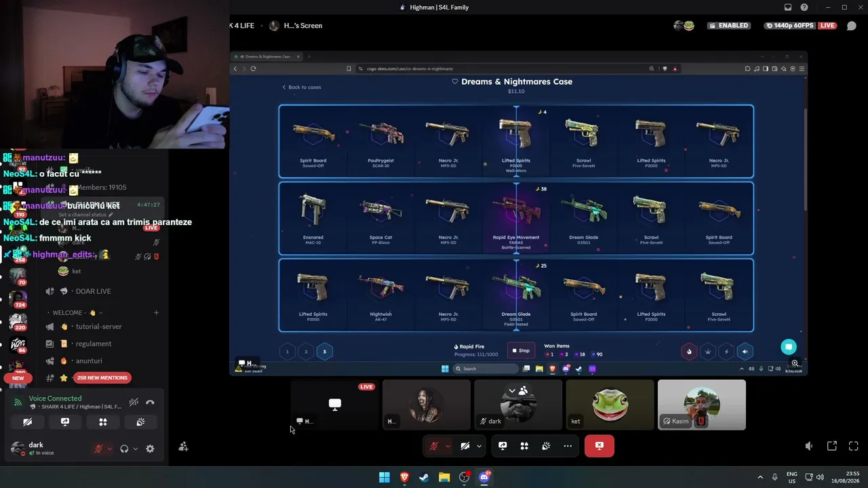Select case count 1 hexagon
868x488 pixels.
287,352
